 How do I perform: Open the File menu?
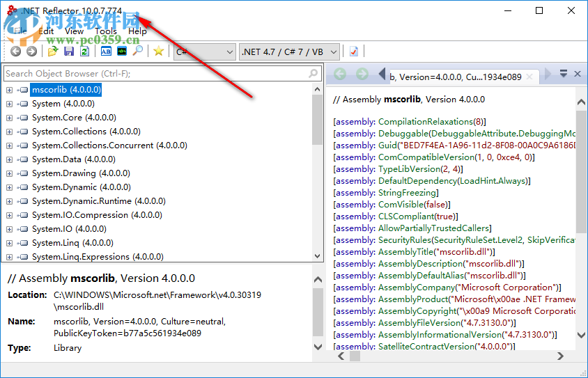click(20, 31)
